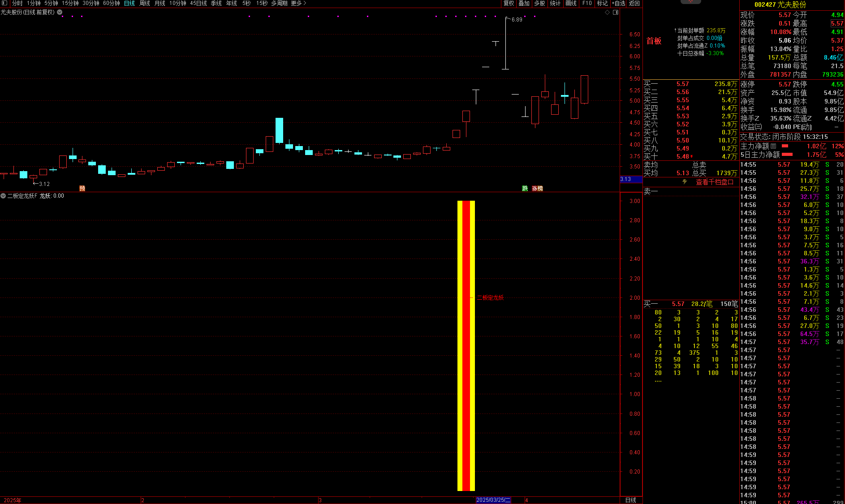Switch to 周线 weekly chart

[145, 3]
